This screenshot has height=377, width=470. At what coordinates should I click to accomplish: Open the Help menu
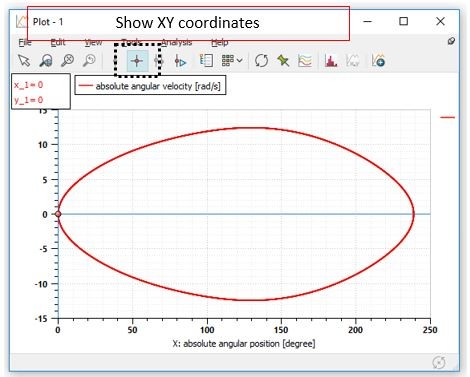[220, 42]
